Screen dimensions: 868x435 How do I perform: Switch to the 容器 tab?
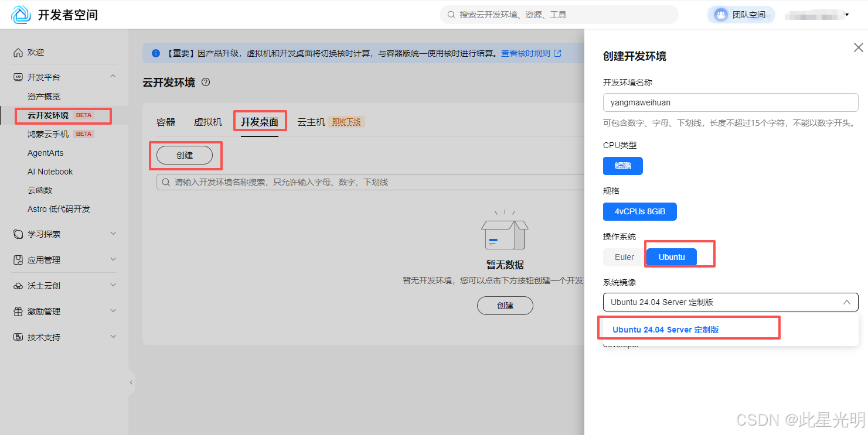point(166,121)
